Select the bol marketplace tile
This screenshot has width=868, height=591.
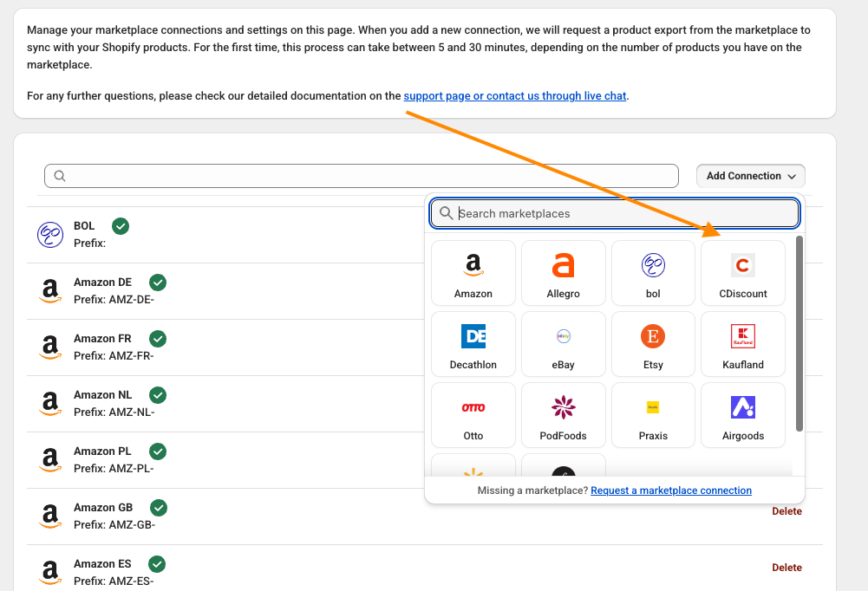pyautogui.click(x=653, y=273)
